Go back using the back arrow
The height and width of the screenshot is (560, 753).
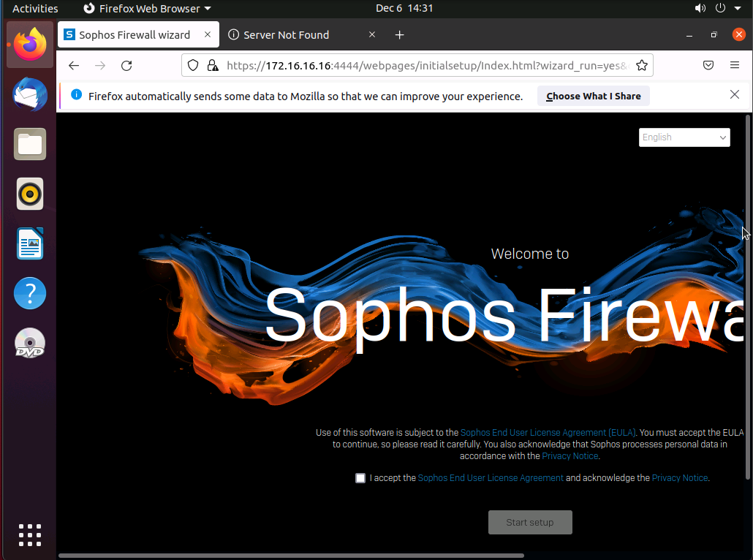pos(74,66)
